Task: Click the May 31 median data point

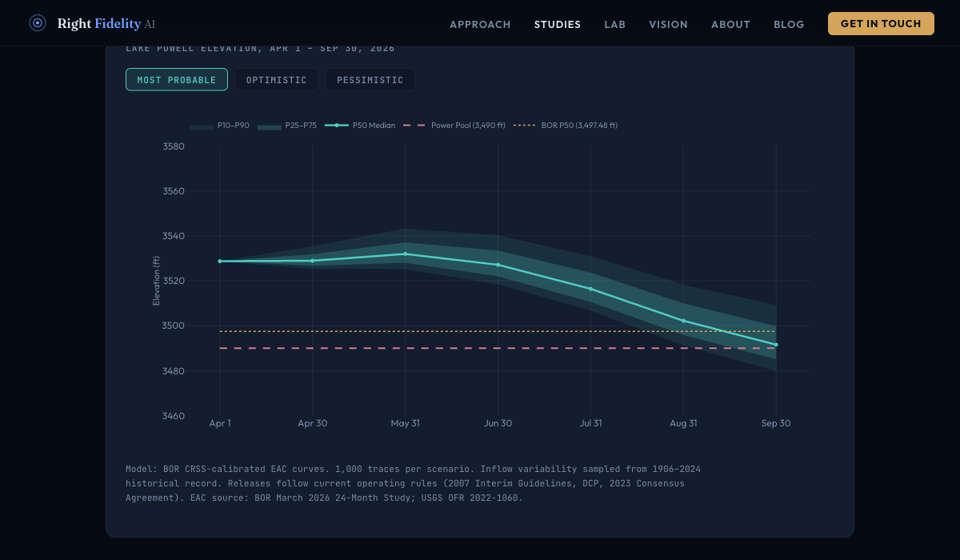Action: point(405,254)
